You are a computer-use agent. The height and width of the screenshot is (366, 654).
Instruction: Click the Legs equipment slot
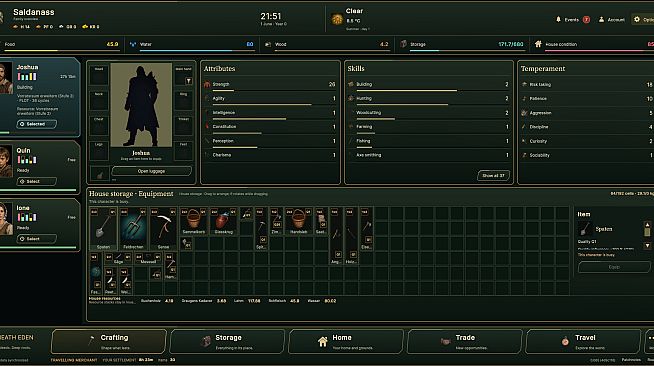(99, 150)
